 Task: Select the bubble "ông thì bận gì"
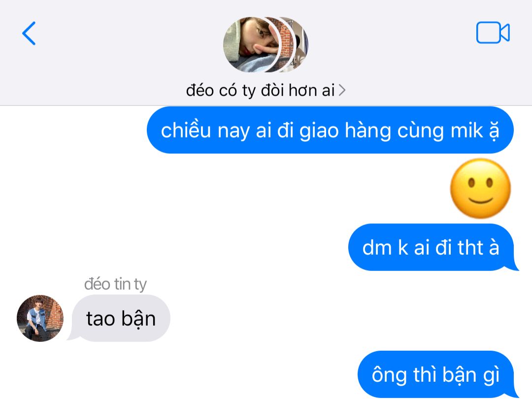[x=435, y=374]
